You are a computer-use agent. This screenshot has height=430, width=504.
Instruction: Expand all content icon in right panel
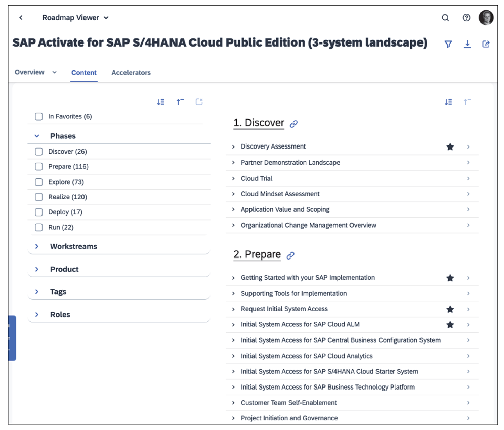pyautogui.click(x=448, y=102)
